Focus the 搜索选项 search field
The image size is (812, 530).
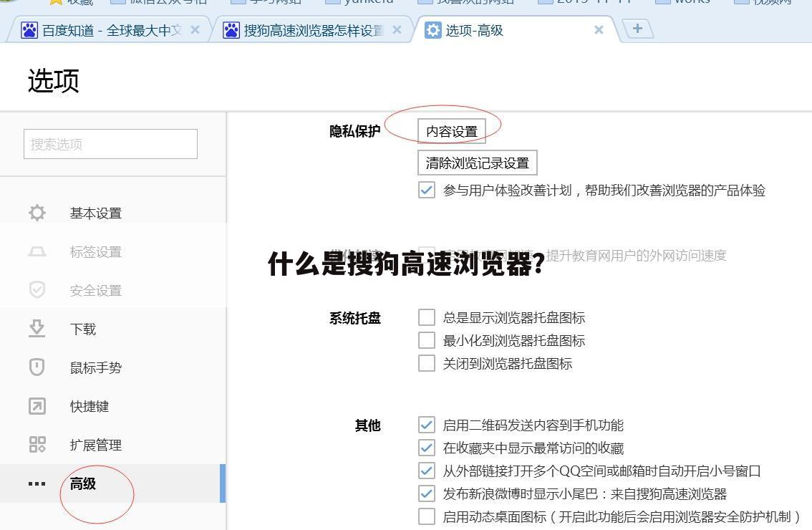pyautogui.click(x=110, y=143)
